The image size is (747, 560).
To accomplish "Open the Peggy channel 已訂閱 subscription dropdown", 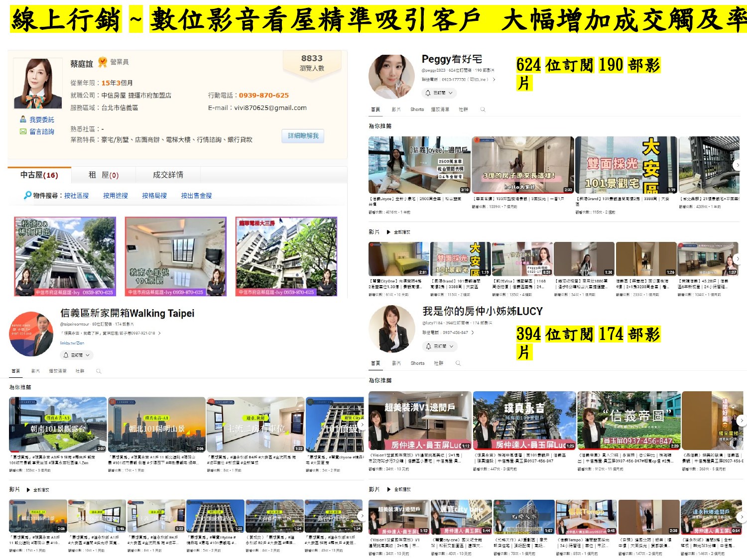I will 439,93.
